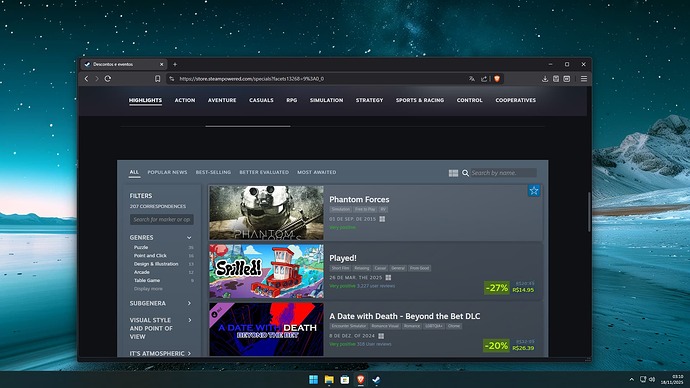This screenshot has height=388, width=690.
Task: Collapse the Genres filter section
Action: pos(189,238)
